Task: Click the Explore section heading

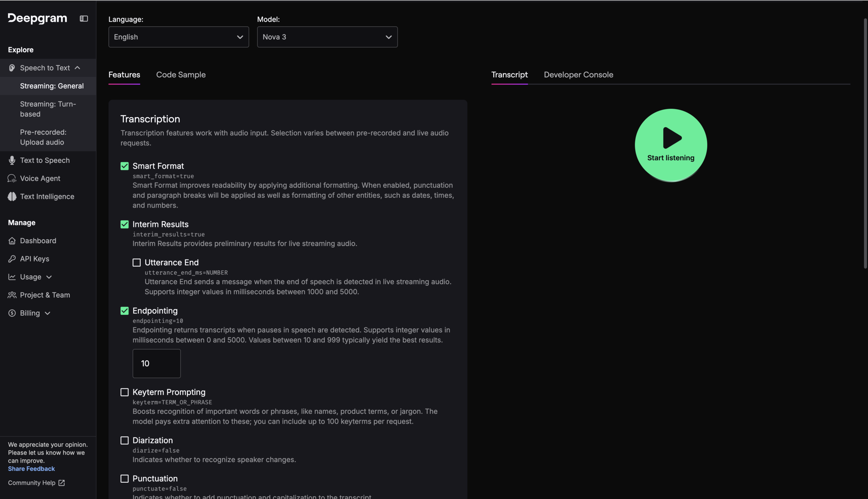Action: 21,50
